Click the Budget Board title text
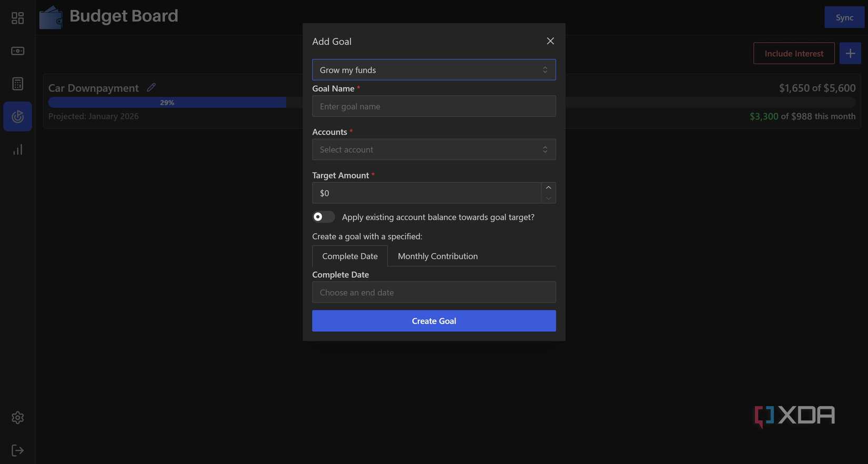This screenshot has width=868, height=464. click(x=124, y=16)
